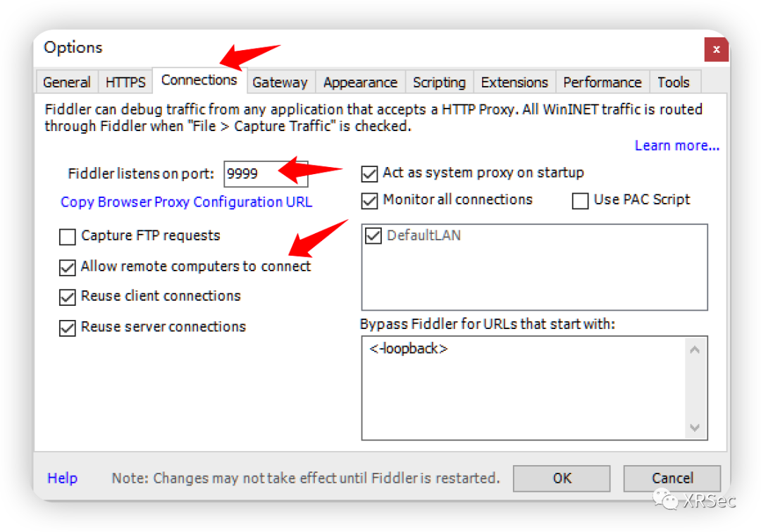The width and height of the screenshot is (761, 532).
Task: Open the Appearance tab
Action: point(360,82)
